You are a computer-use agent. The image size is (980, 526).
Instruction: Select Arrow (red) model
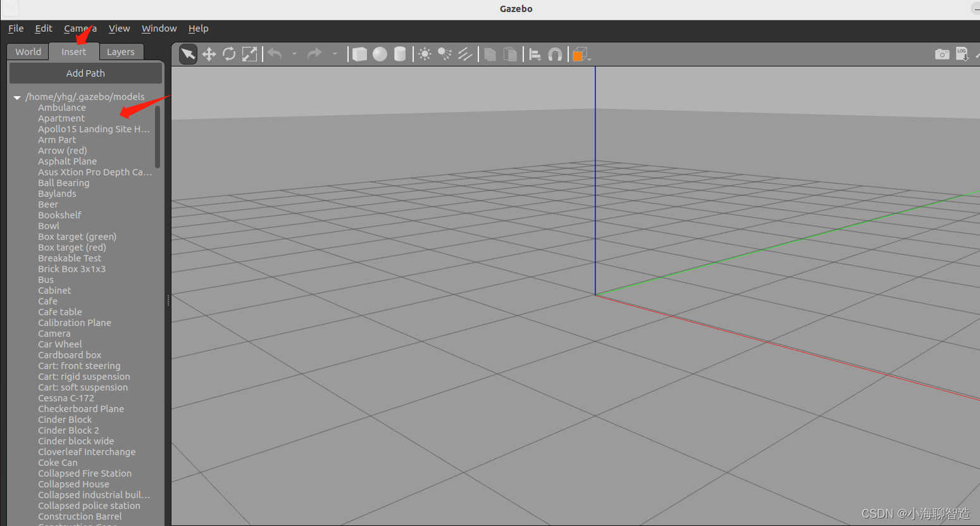point(63,151)
